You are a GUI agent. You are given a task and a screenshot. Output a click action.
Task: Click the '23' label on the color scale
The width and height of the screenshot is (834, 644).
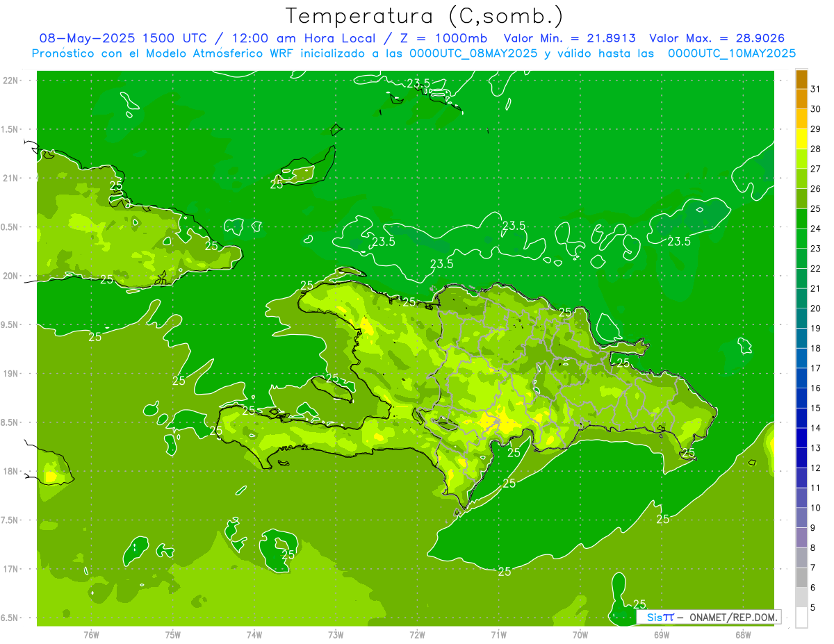pyautogui.click(x=815, y=248)
